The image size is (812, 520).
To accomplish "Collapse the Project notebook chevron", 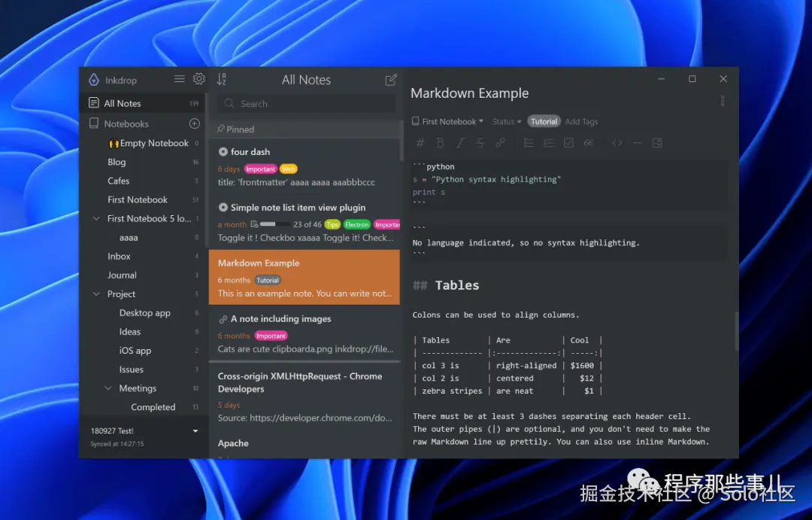I will [x=96, y=294].
